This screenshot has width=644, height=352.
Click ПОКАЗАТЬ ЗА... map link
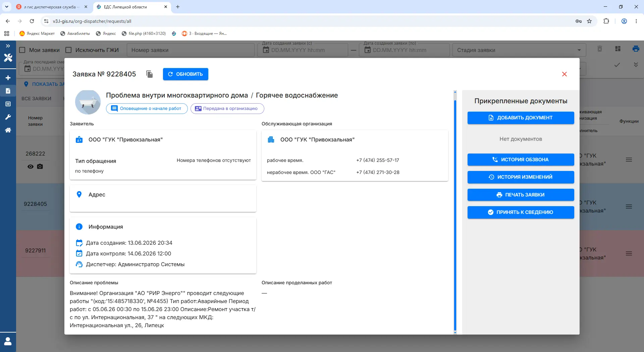(x=44, y=84)
